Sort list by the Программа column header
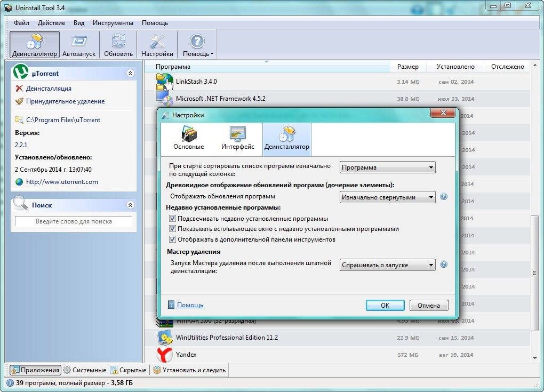The height and width of the screenshot is (392, 544). (267, 67)
